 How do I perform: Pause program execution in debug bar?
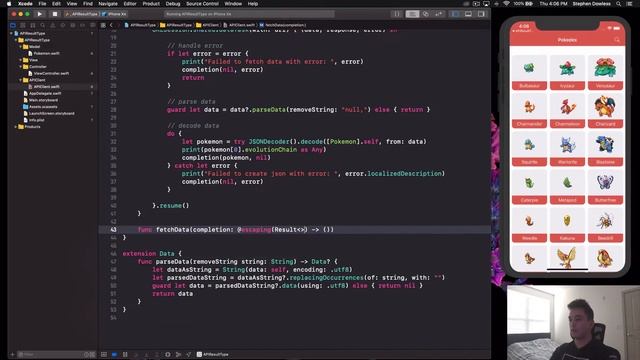(x=125, y=354)
